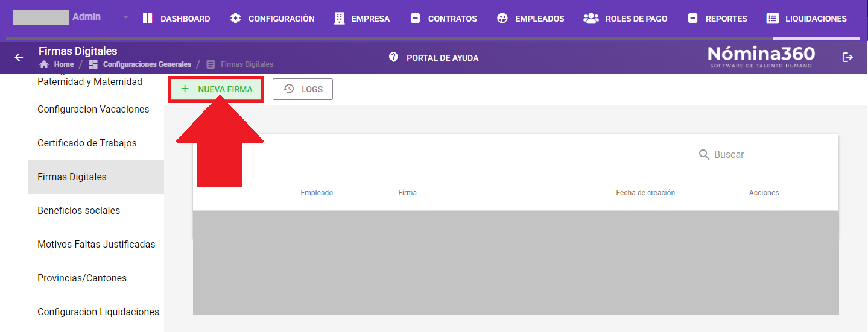Click the Configuraciones Generales grid icon
Screen dimensions: 868x332
coord(93,64)
